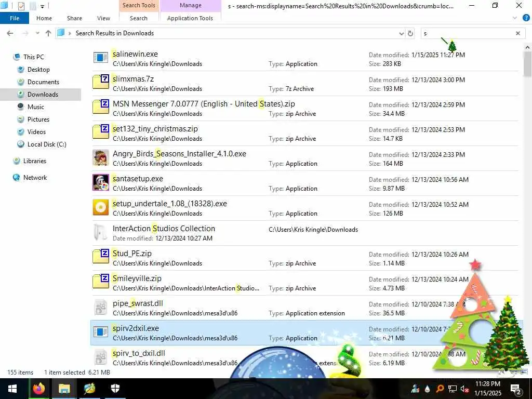Click the File Explorer taskbar icon
The width and height of the screenshot is (532, 399).
[64, 389]
